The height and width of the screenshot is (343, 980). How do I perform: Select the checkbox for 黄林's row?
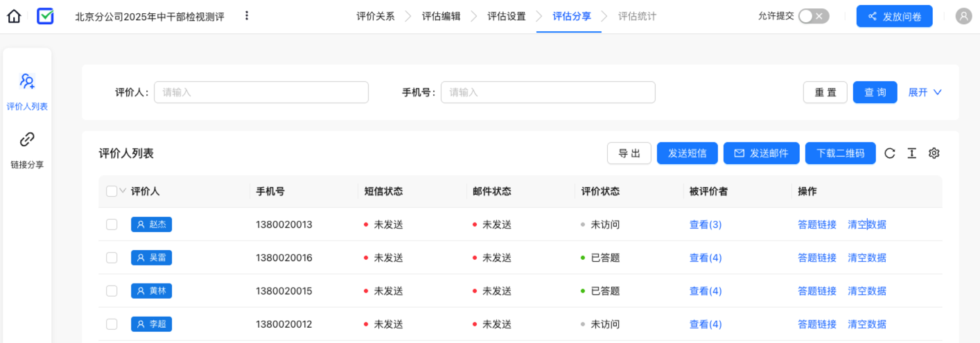[112, 291]
